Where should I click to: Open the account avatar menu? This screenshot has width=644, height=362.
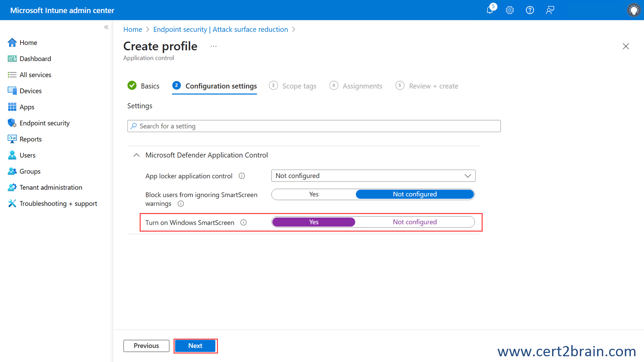(633, 10)
